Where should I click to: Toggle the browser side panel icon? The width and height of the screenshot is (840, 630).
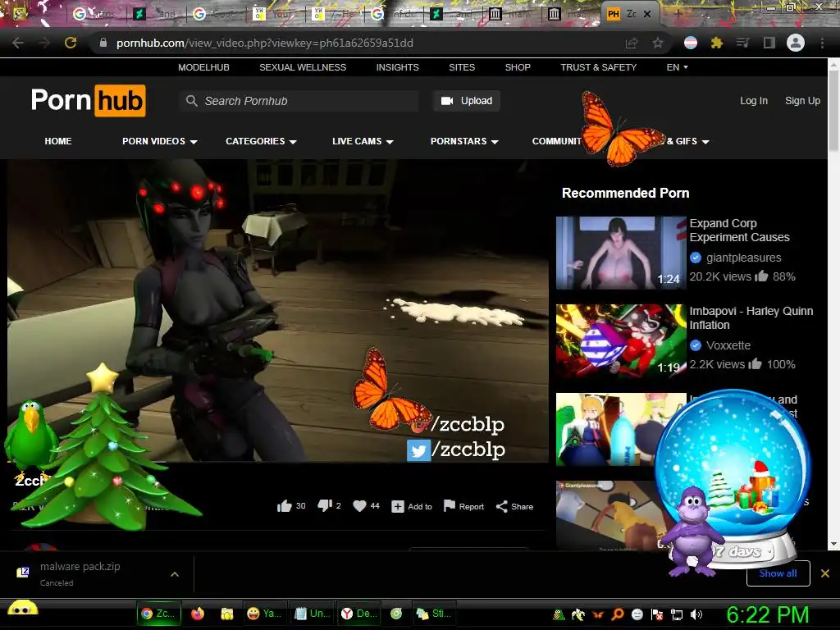(769, 43)
